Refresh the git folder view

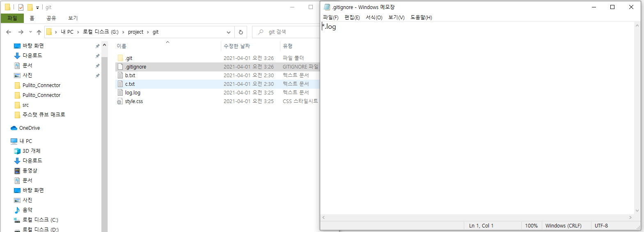[241, 32]
